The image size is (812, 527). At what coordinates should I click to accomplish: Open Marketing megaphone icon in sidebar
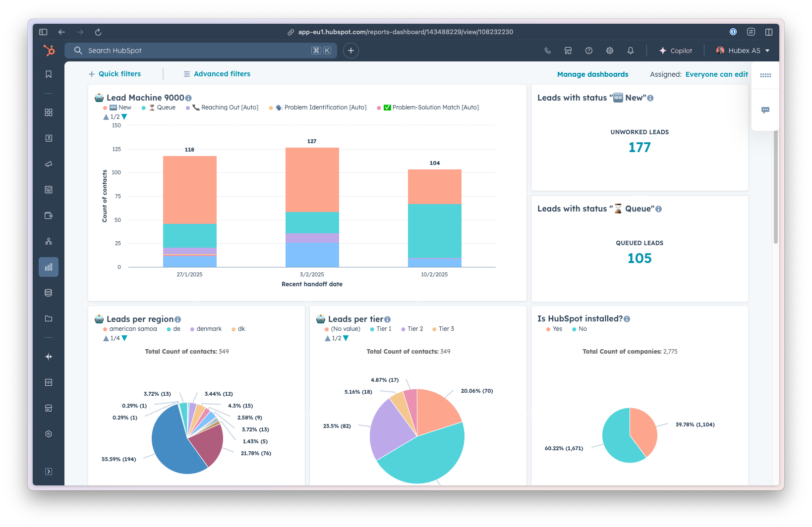pyautogui.click(x=49, y=164)
